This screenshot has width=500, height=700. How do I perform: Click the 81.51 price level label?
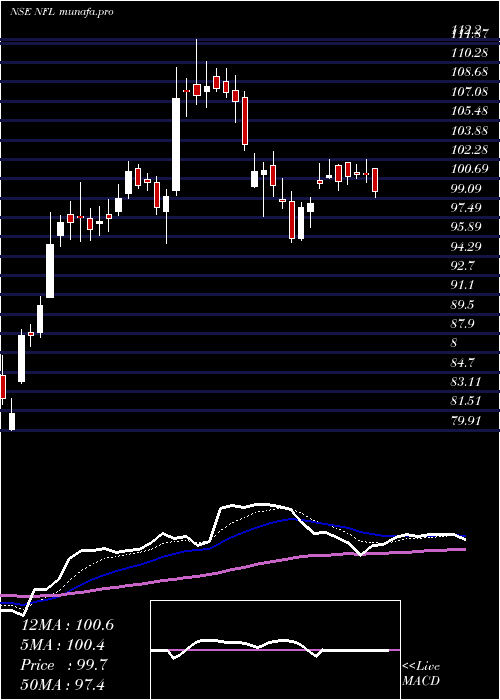tap(466, 401)
